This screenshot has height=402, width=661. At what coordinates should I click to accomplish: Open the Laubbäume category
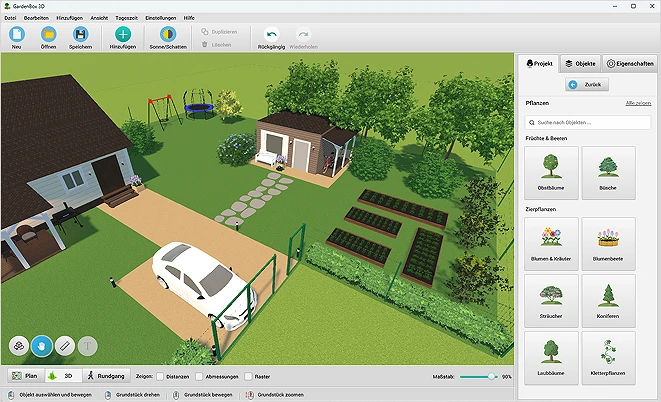point(551,358)
